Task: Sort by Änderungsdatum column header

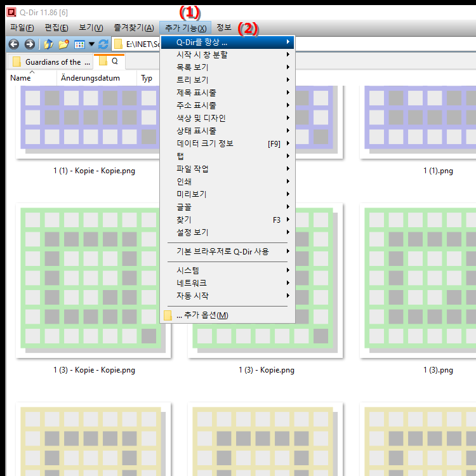Action: pos(97,78)
